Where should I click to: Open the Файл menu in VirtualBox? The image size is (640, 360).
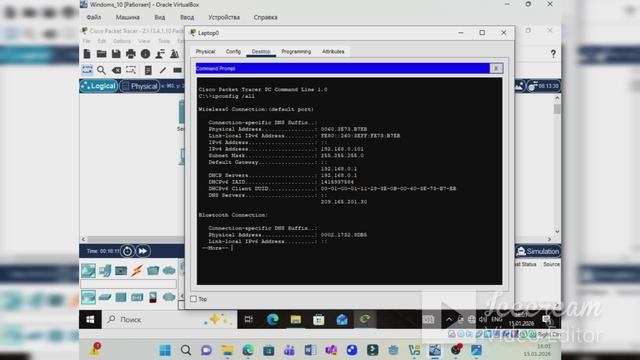pos(94,18)
